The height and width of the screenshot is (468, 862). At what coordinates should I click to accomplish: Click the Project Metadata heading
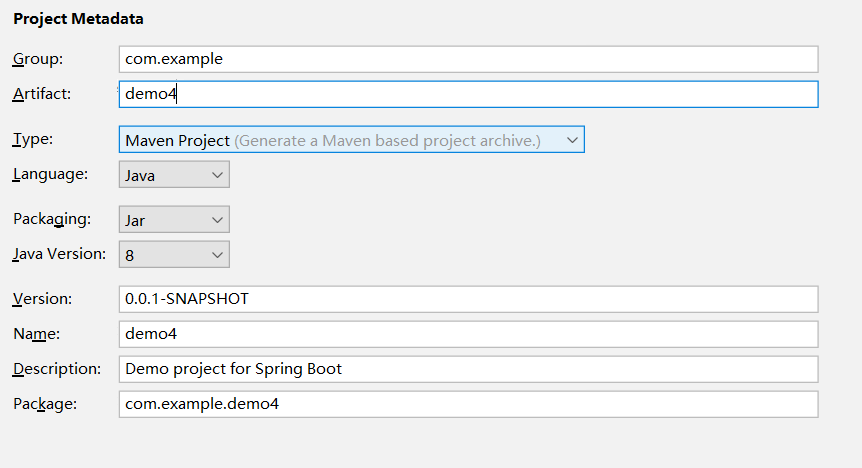click(78, 19)
